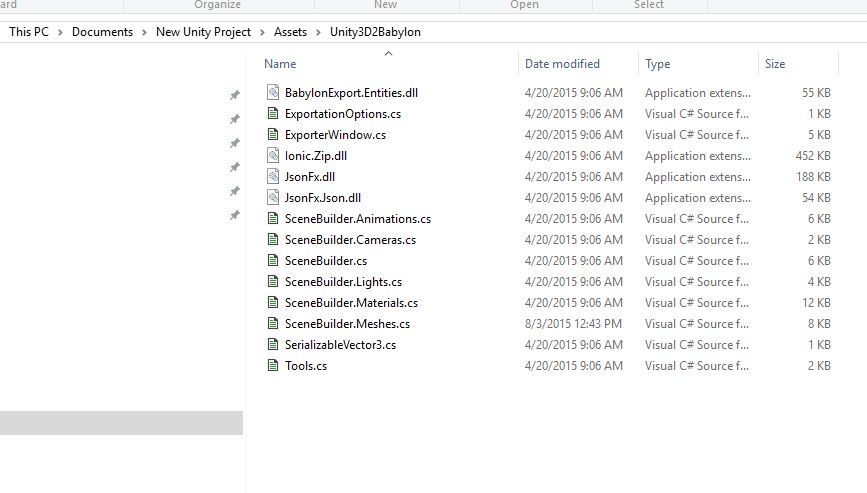Select the file Tools.cs
The width and height of the screenshot is (867, 493).
tap(306, 366)
